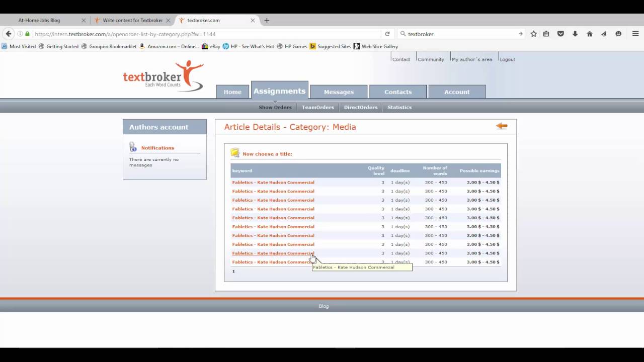Click the Article Details - Category: Media heading

click(x=290, y=127)
